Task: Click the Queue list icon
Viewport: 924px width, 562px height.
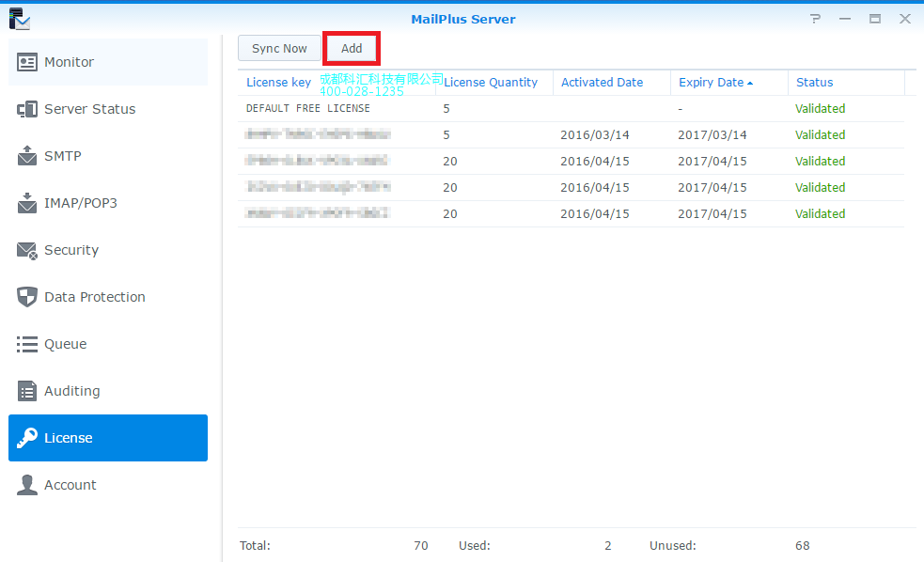Action: coord(27,344)
